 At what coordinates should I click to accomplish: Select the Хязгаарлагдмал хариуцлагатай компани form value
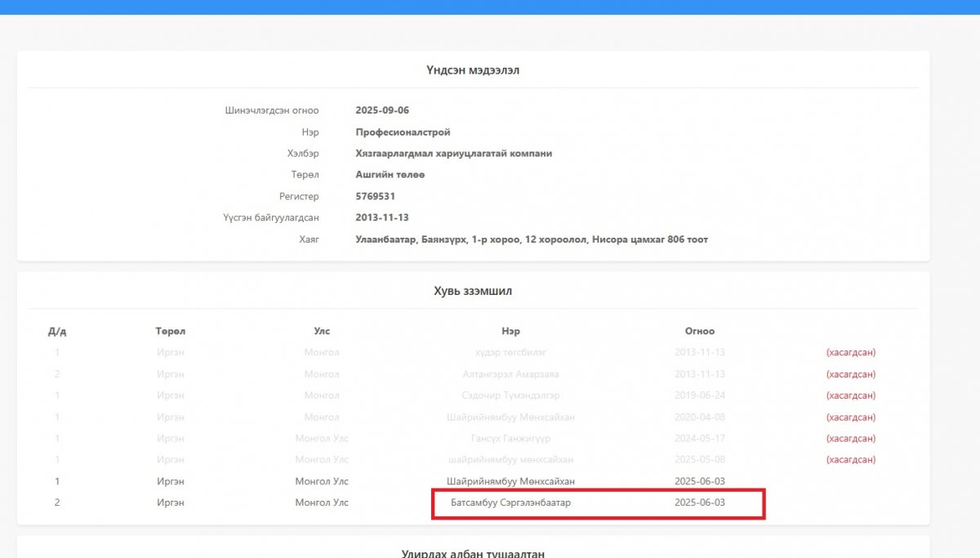(453, 154)
